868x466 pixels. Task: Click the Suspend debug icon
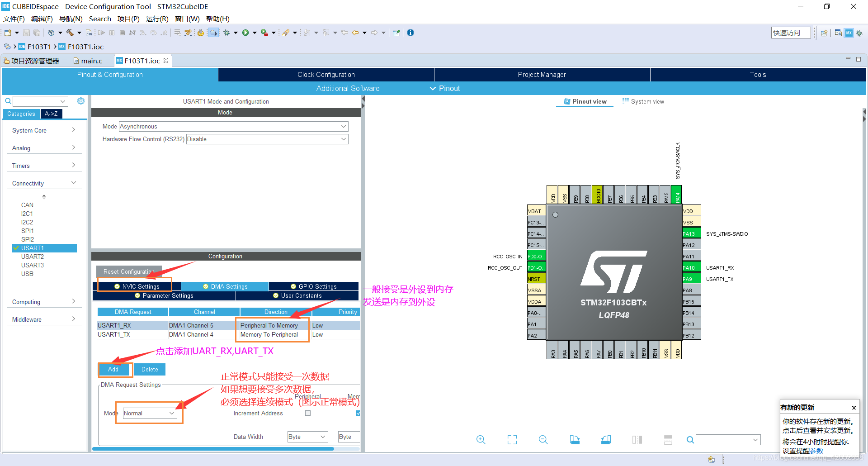[112, 33]
